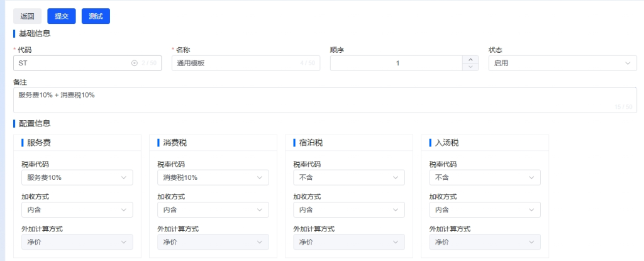The height and width of the screenshot is (261, 644).
Task: Open 入汤税 税率代码 dropdown
Action: (485, 177)
